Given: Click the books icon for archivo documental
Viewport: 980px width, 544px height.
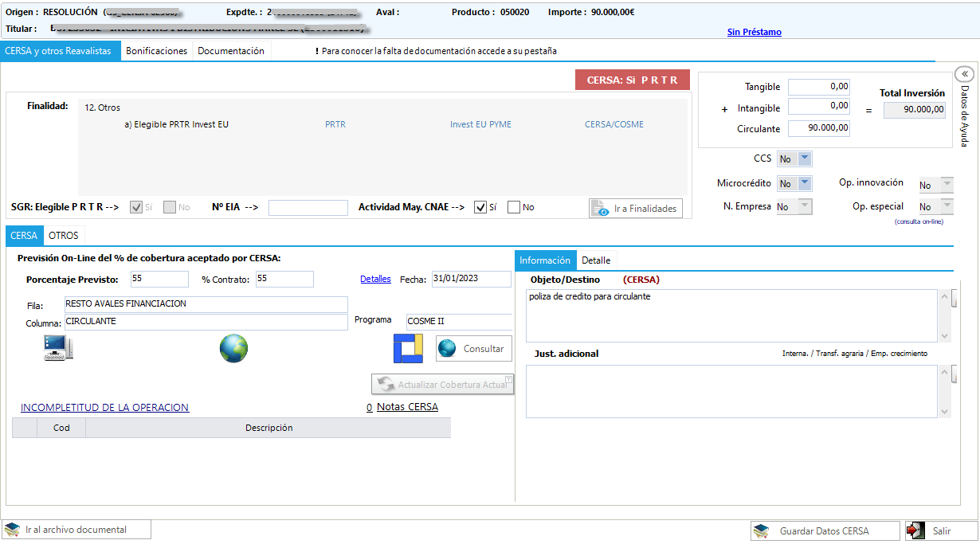Looking at the screenshot, I should pos(12,530).
